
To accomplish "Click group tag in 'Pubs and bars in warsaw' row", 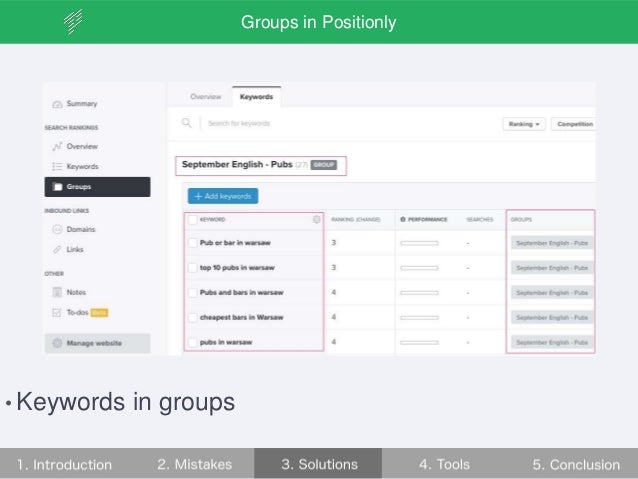I will point(552,293).
